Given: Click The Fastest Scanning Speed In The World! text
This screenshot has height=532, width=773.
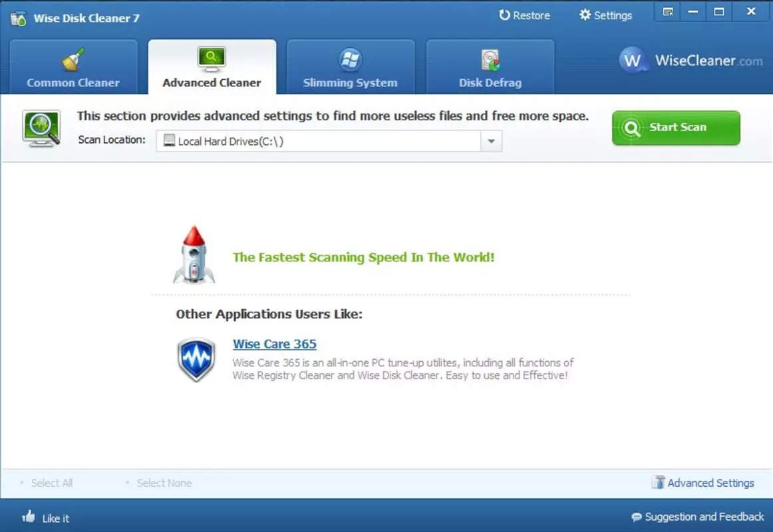Looking at the screenshot, I should point(364,257).
